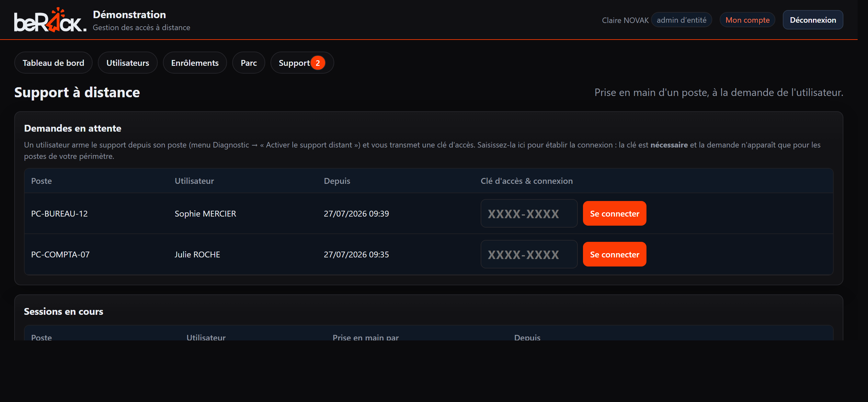Image resolution: width=868 pixels, height=402 pixels.
Task: Connect to Julie ROCHE's PC-COMPTA-07
Action: point(615,254)
